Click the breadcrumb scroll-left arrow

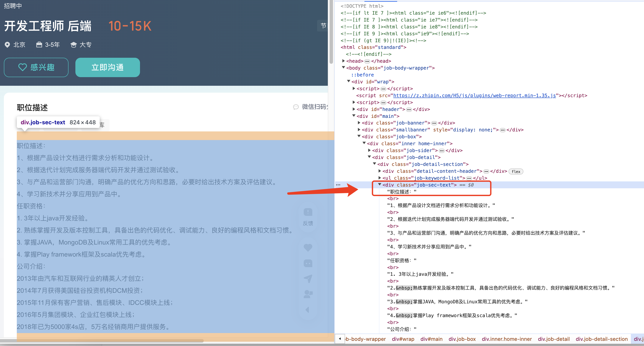click(x=340, y=339)
